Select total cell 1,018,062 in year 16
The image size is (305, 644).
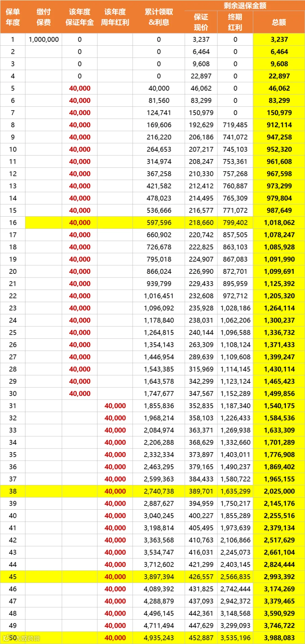(279, 223)
